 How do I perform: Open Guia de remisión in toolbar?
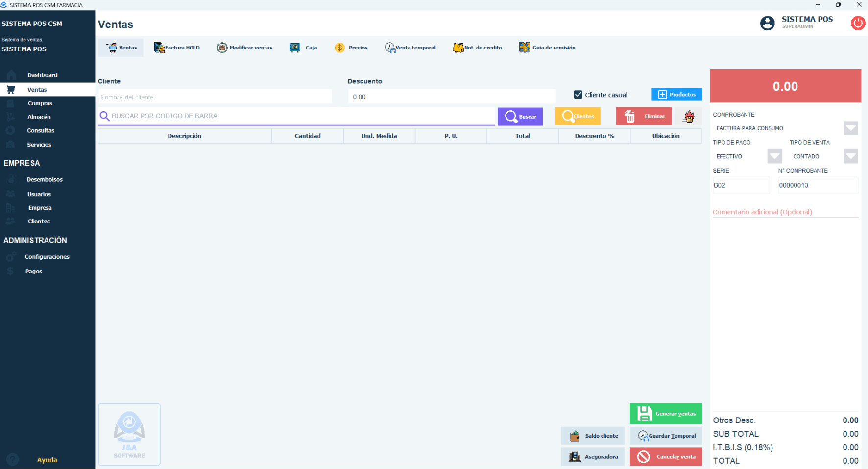coord(547,48)
